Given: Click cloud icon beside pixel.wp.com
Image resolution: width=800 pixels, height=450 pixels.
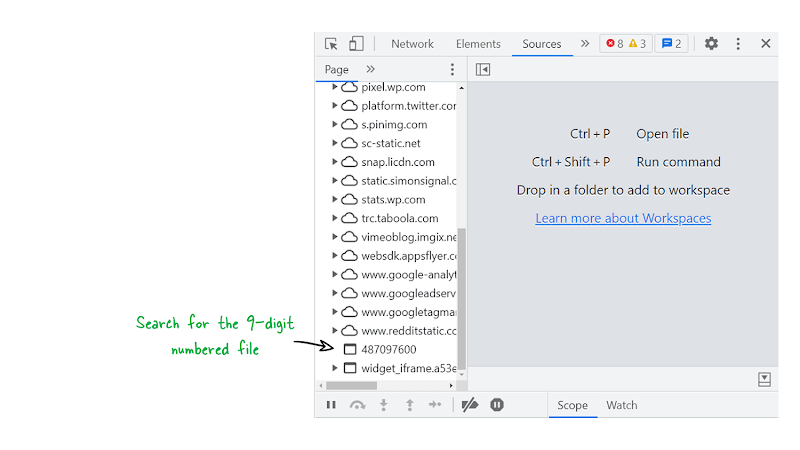Looking at the screenshot, I should click(349, 87).
